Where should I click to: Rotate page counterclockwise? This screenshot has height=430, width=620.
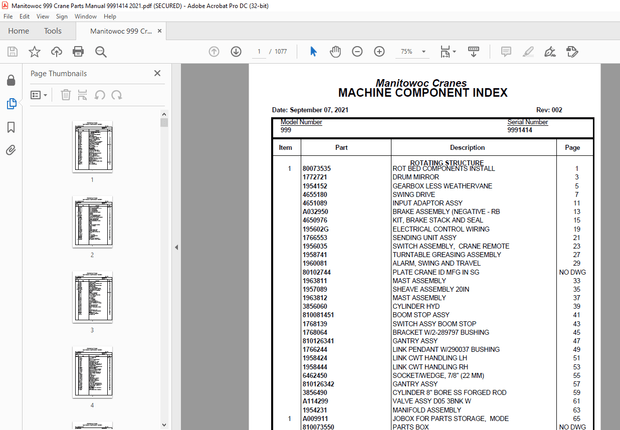tap(100, 95)
